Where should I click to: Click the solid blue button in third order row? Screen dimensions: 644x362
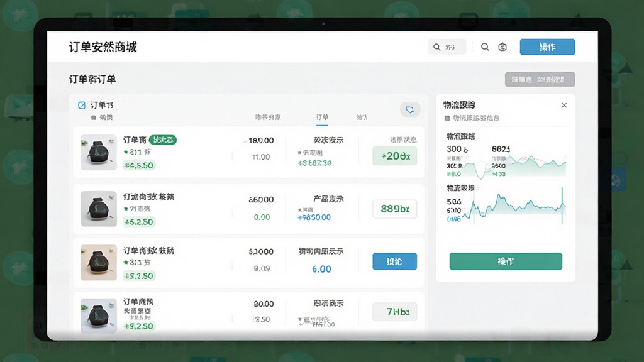coord(394,261)
